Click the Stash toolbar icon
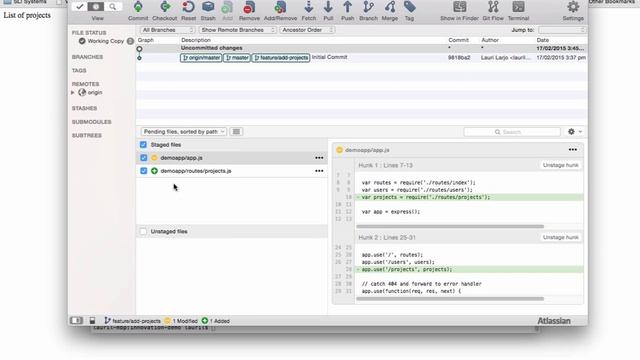Screen dimensions: 640x360 point(208,7)
